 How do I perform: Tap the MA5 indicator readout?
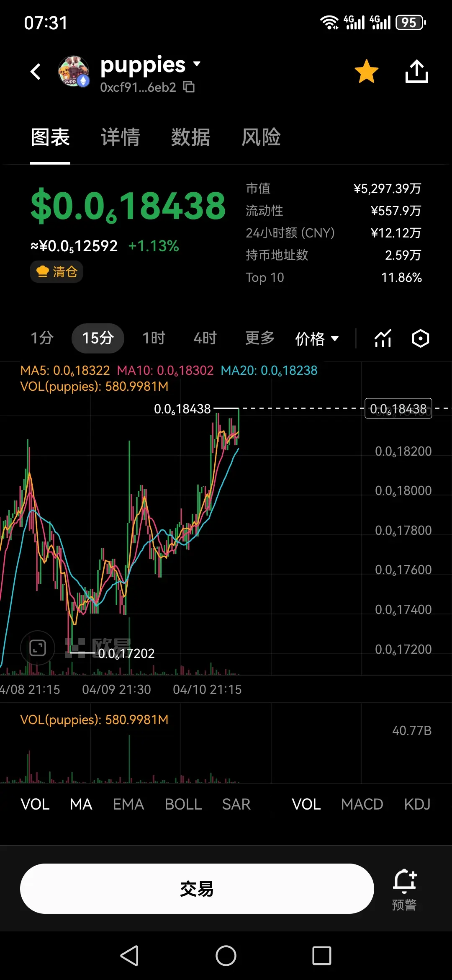[x=65, y=370]
